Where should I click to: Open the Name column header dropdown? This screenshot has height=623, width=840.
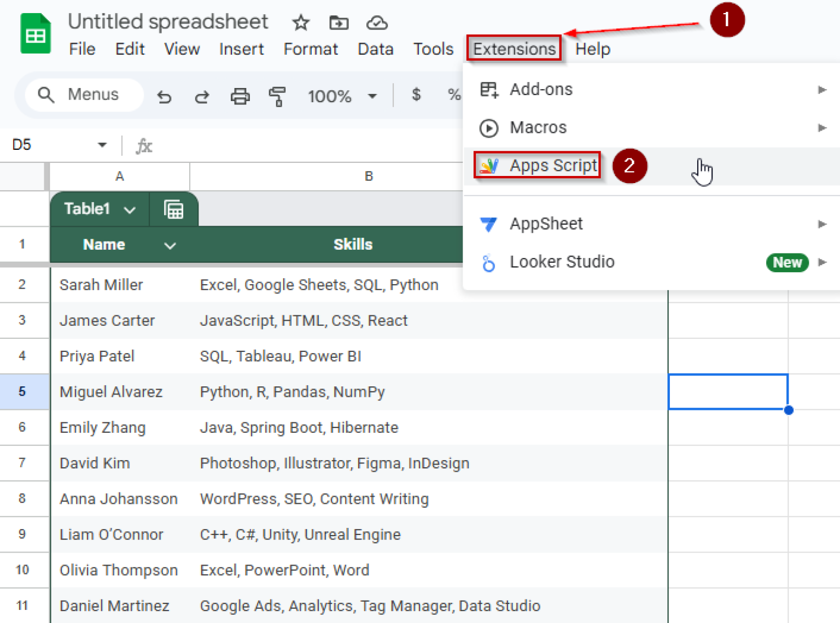point(170,245)
